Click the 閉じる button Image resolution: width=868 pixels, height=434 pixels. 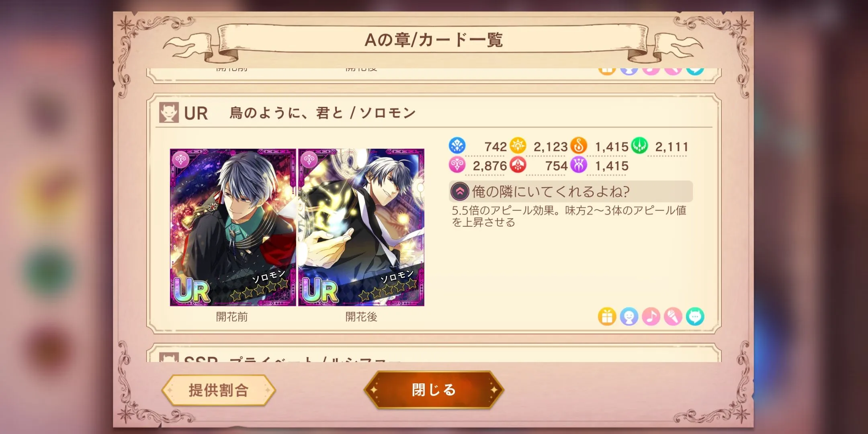point(434,390)
